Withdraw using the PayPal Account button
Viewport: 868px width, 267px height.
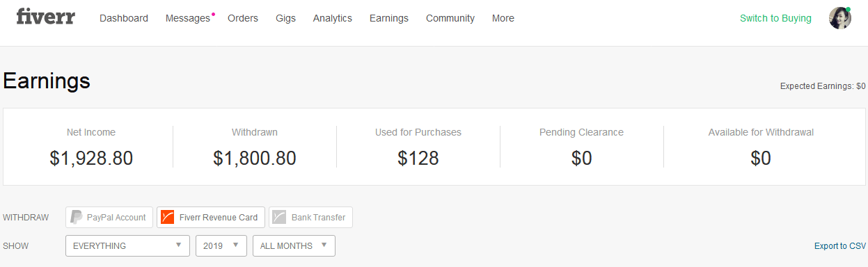109,217
